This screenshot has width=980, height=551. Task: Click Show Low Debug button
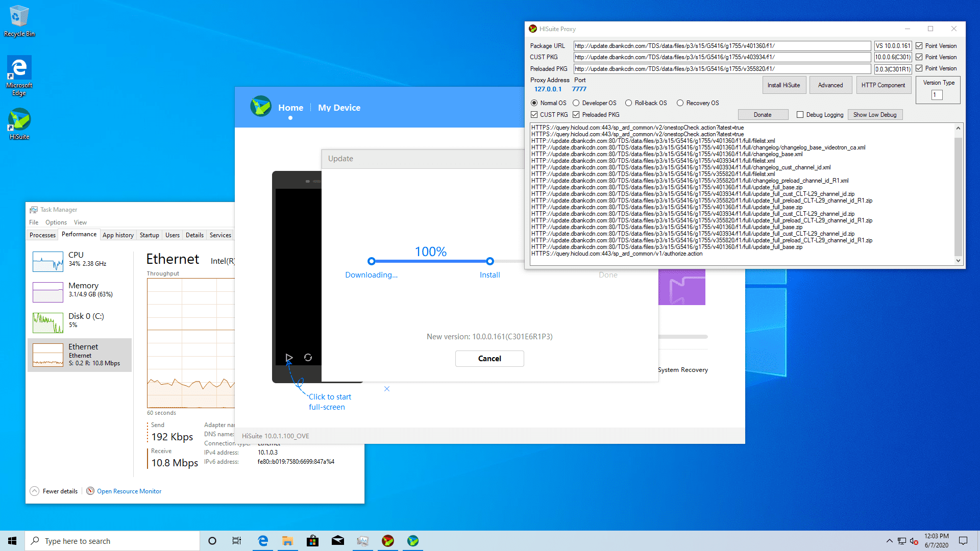coord(875,114)
